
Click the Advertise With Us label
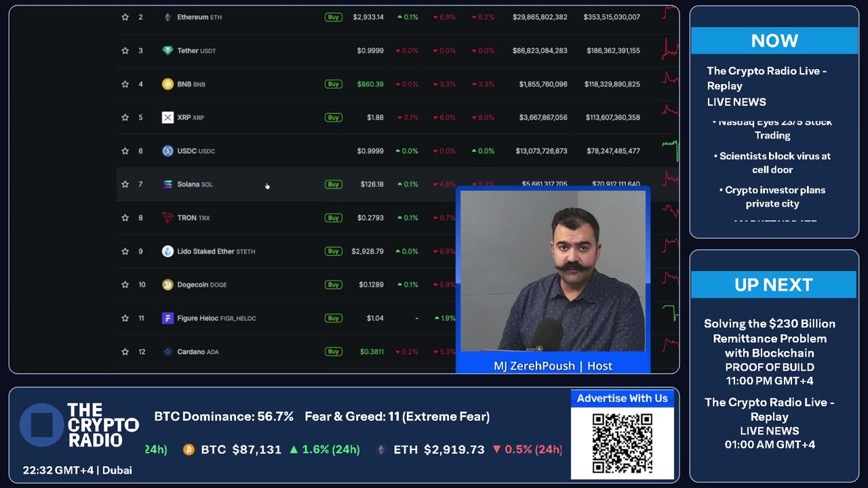(623, 399)
